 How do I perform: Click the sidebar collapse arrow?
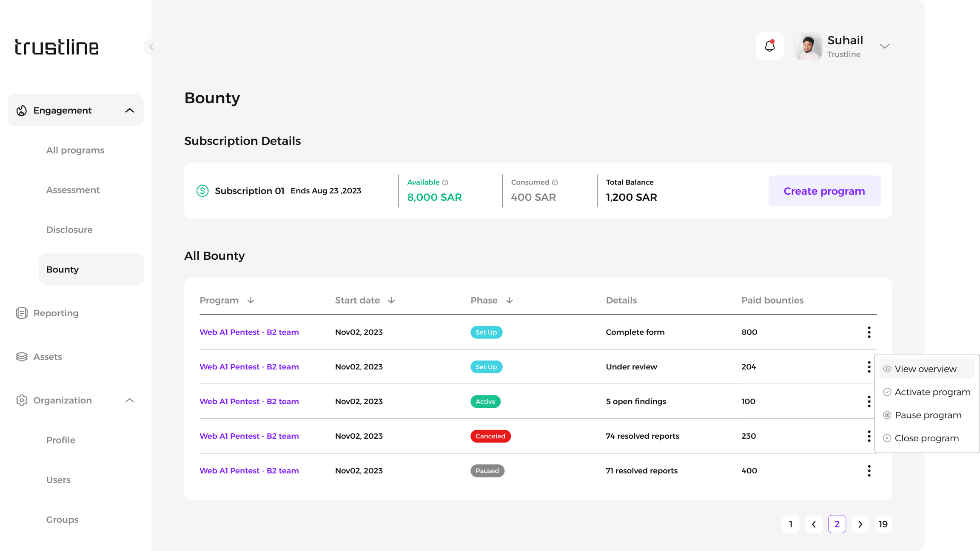coord(151,47)
